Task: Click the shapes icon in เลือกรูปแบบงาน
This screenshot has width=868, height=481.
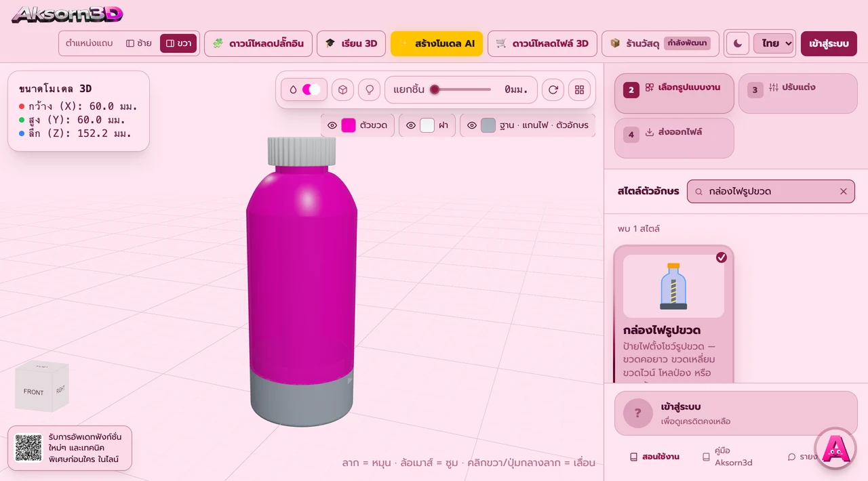Action: [x=650, y=87]
